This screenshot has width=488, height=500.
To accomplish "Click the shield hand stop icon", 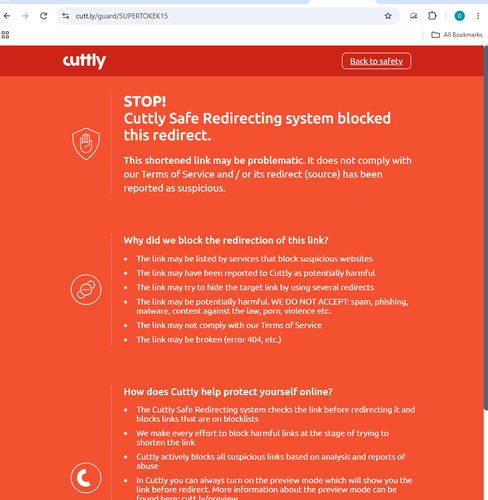I will click(x=86, y=144).
